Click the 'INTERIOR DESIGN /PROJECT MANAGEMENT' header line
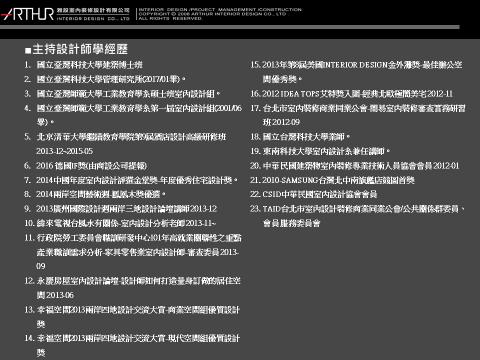Screen dimensions: 480x360 [220, 10]
